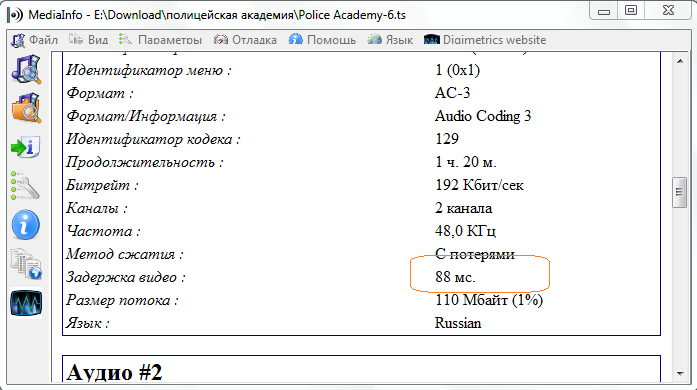Viewport: 697px width, 390px height.
Task: Open file icon in MediaInfo sidebar
Action: pos(26,69)
